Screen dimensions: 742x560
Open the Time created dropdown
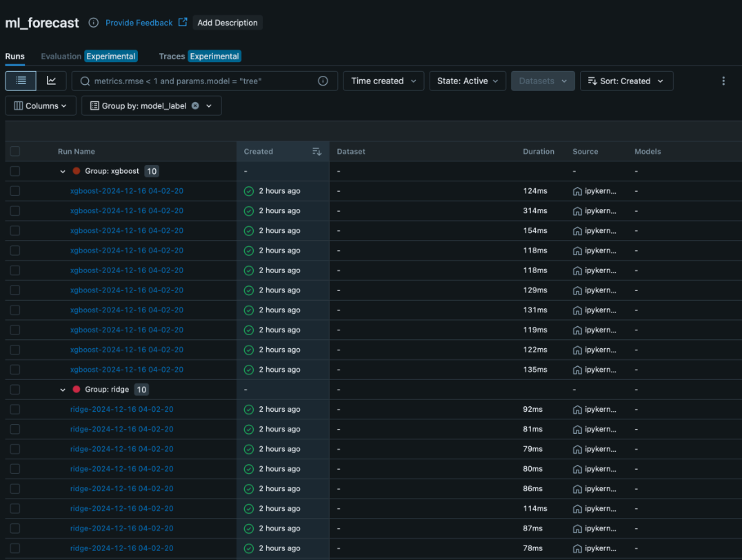click(383, 81)
